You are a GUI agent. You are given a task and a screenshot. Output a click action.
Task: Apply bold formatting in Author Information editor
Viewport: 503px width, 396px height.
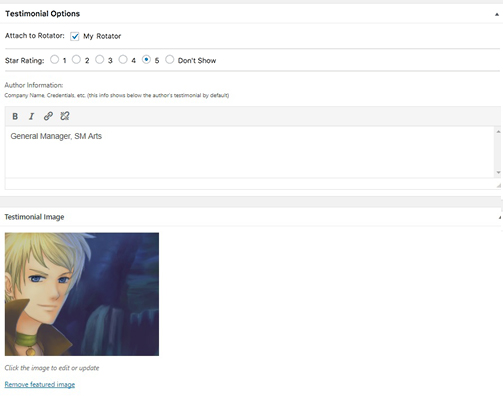pyautogui.click(x=15, y=116)
